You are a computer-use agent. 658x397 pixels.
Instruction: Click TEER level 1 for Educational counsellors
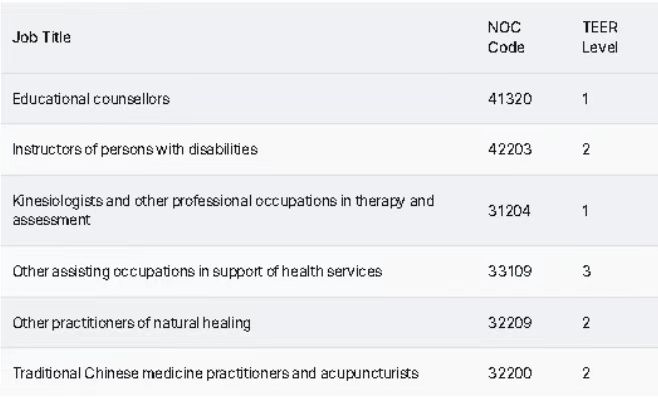click(x=585, y=99)
